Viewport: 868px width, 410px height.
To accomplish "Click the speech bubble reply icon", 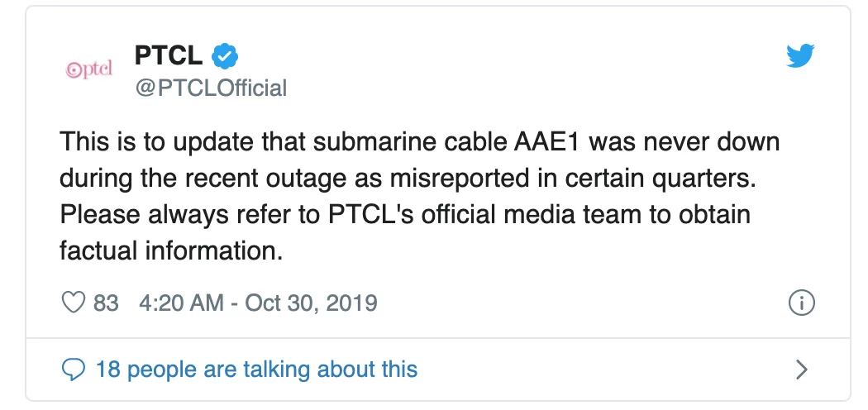I will pyautogui.click(x=73, y=369).
